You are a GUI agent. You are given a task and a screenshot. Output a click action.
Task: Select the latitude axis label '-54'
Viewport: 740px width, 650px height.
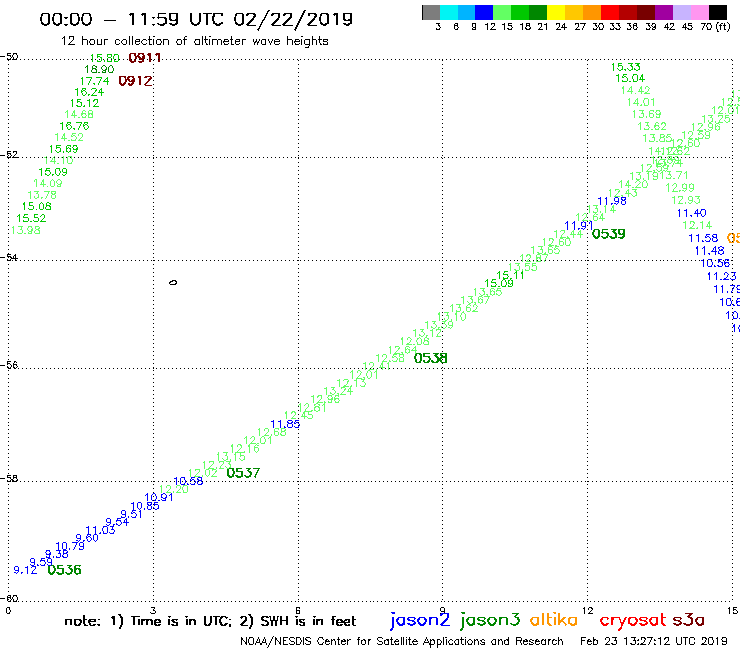[x=9, y=258]
